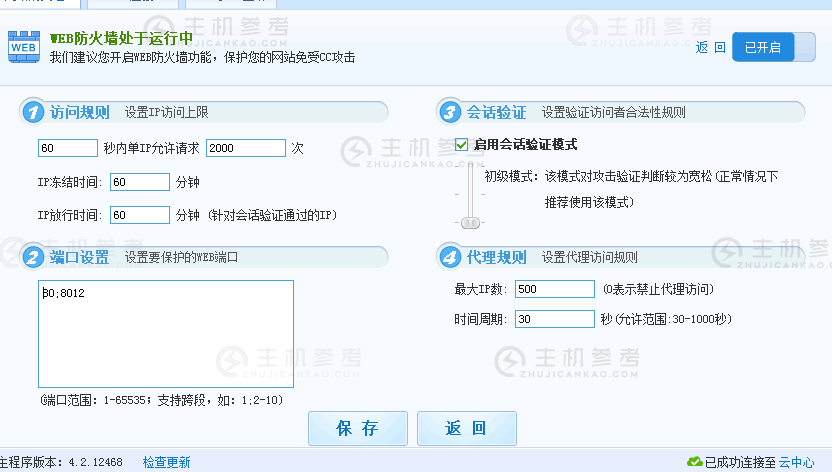Click the 检查更新 link
The width and height of the screenshot is (832, 472).
click(167, 462)
